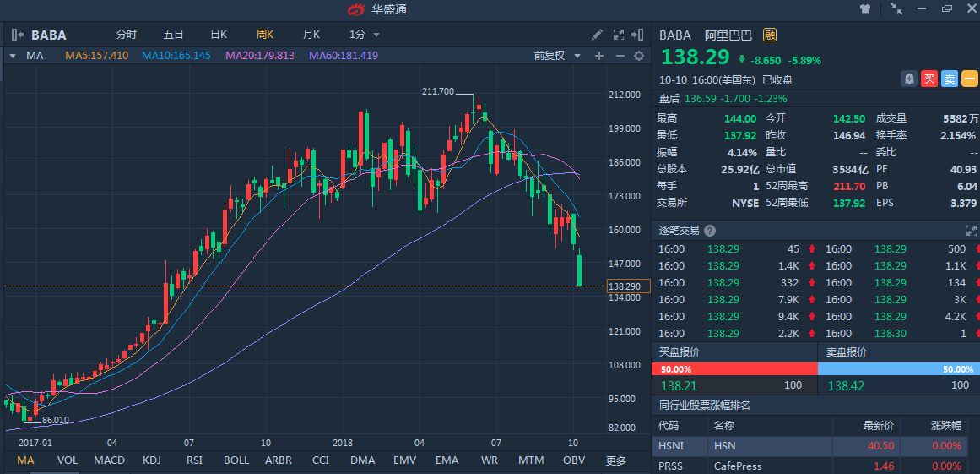
Task: Collapse the right quote panel
Action: click(x=639, y=35)
